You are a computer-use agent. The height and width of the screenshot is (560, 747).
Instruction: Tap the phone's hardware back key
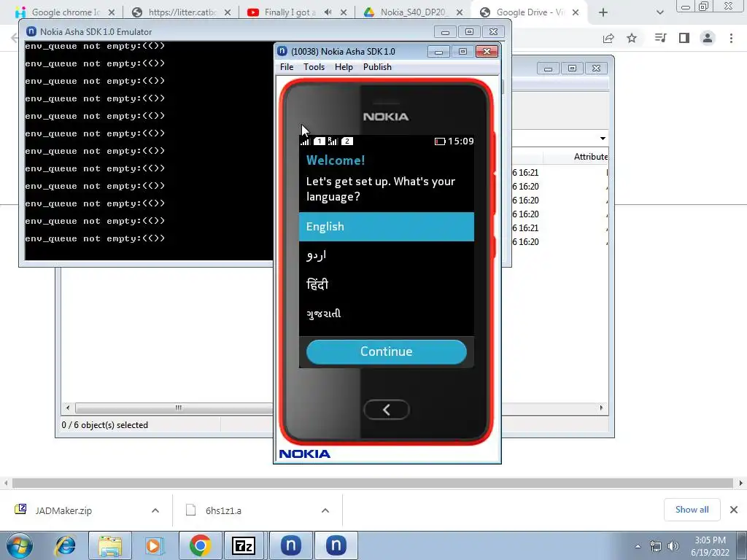387,410
